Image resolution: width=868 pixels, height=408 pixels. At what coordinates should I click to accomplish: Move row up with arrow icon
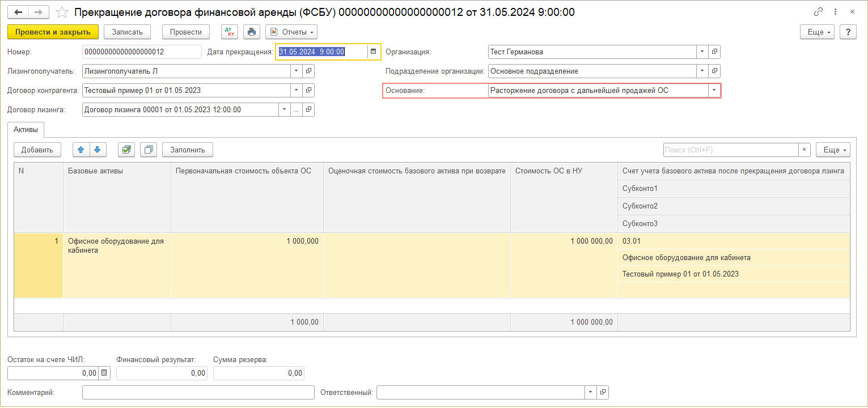81,150
